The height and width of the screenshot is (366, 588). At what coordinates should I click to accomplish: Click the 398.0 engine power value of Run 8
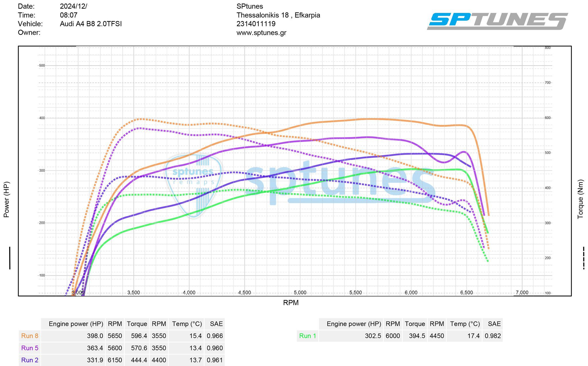[95, 336]
